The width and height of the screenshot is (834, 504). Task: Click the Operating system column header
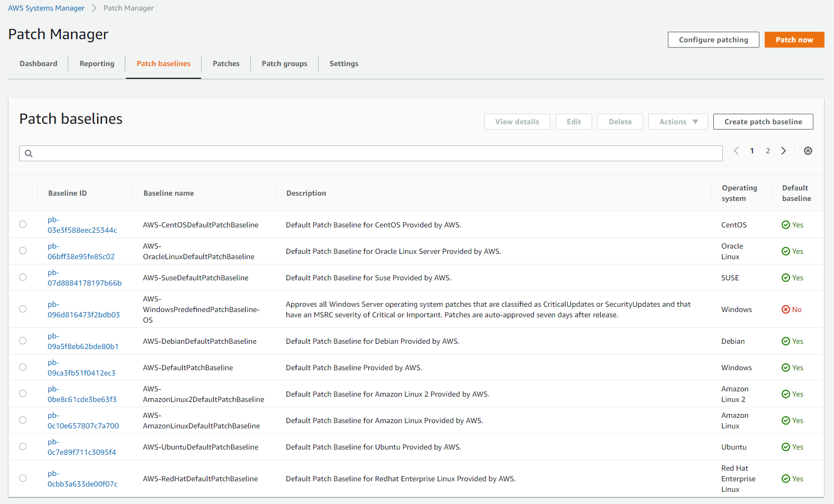[x=739, y=193]
